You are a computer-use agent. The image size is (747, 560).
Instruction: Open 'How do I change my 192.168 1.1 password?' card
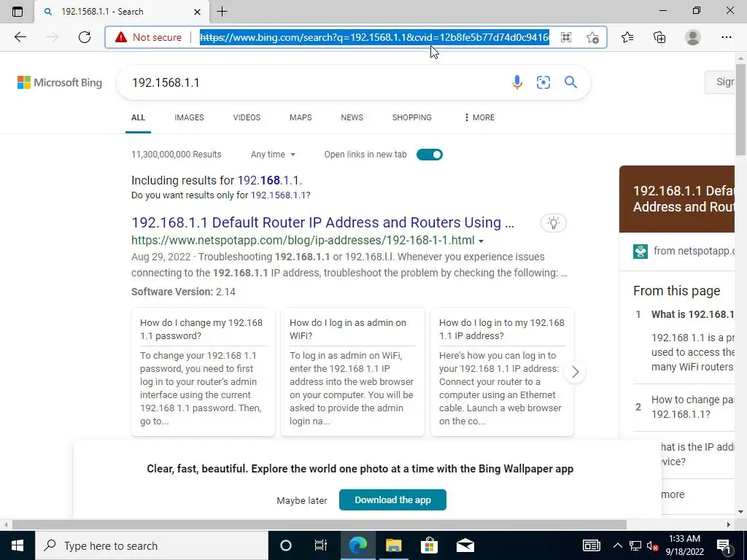pyautogui.click(x=203, y=372)
